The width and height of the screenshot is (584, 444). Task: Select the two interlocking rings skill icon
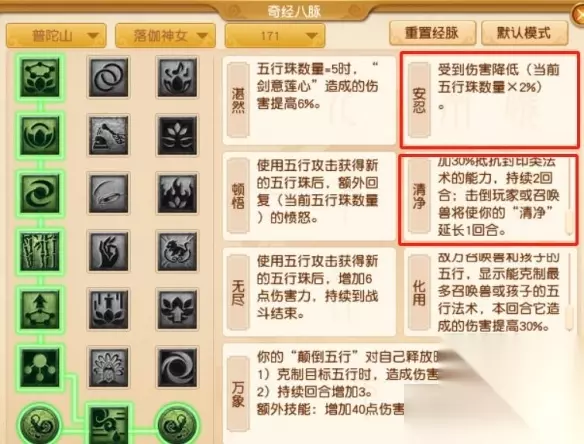coord(108,77)
